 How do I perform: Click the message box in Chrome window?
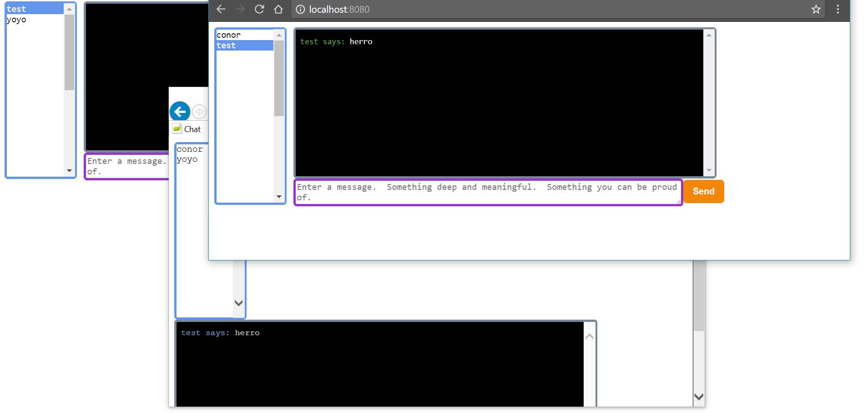pos(488,192)
